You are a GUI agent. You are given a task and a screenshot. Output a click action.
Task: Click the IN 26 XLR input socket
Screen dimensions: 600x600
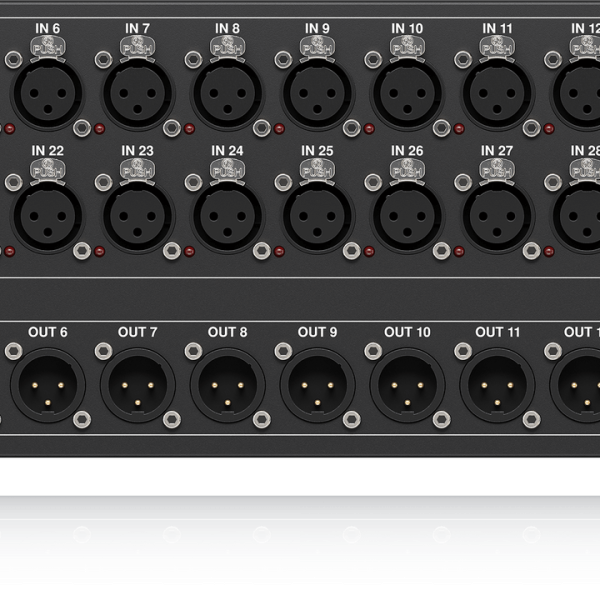[408, 217]
